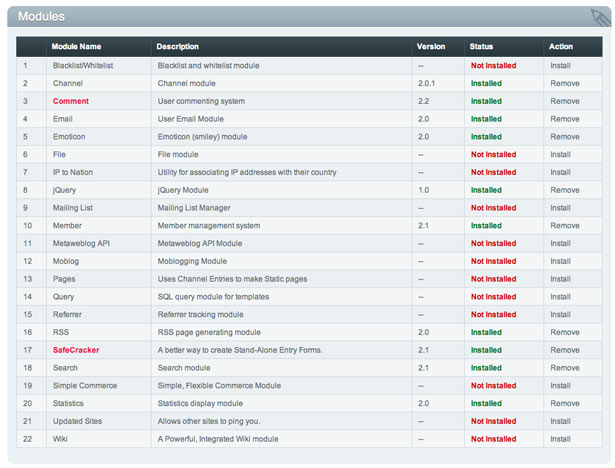Remove the Member module
The width and height of the screenshot is (615, 468).
point(565,226)
